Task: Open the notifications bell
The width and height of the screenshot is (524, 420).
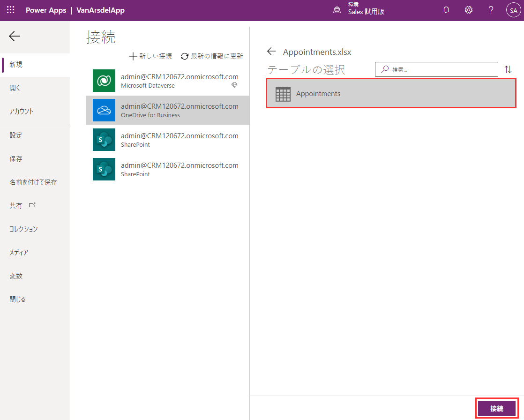Action: (446, 10)
